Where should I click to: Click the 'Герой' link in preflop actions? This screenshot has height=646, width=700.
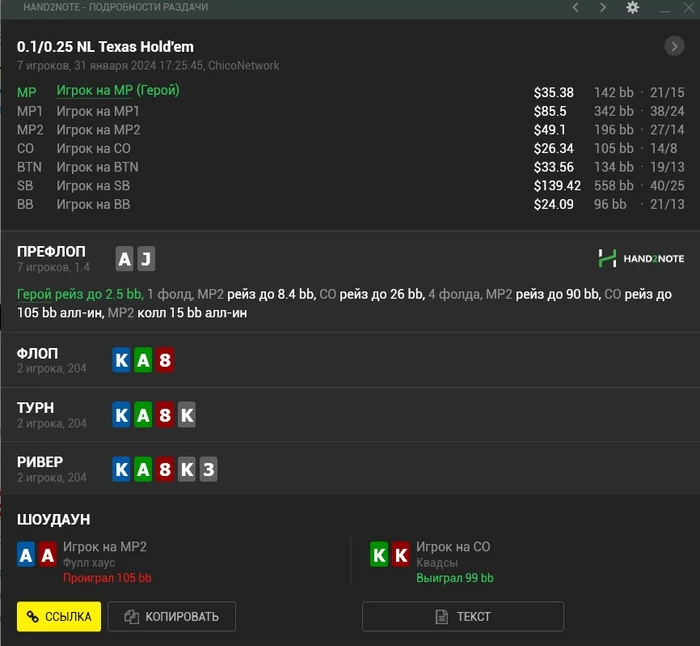[x=34, y=294]
